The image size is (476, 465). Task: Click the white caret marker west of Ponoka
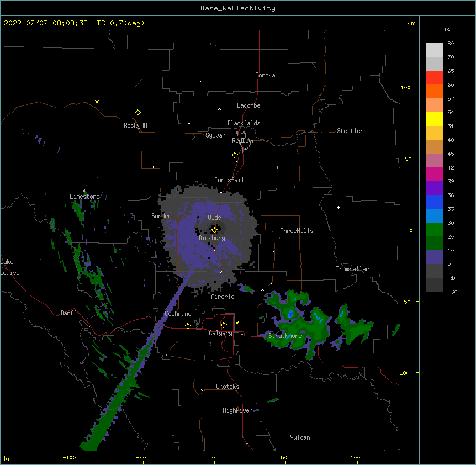click(x=202, y=81)
